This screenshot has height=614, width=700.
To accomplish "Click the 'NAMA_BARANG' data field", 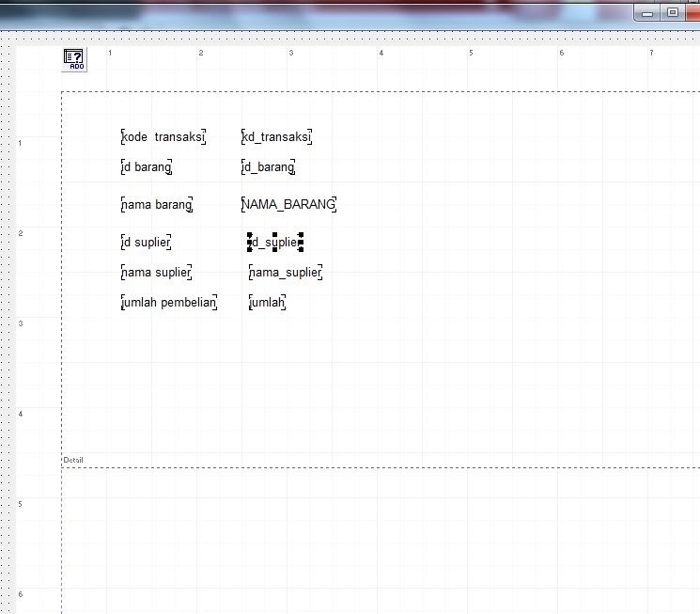I will pyautogui.click(x=288, y=204).
